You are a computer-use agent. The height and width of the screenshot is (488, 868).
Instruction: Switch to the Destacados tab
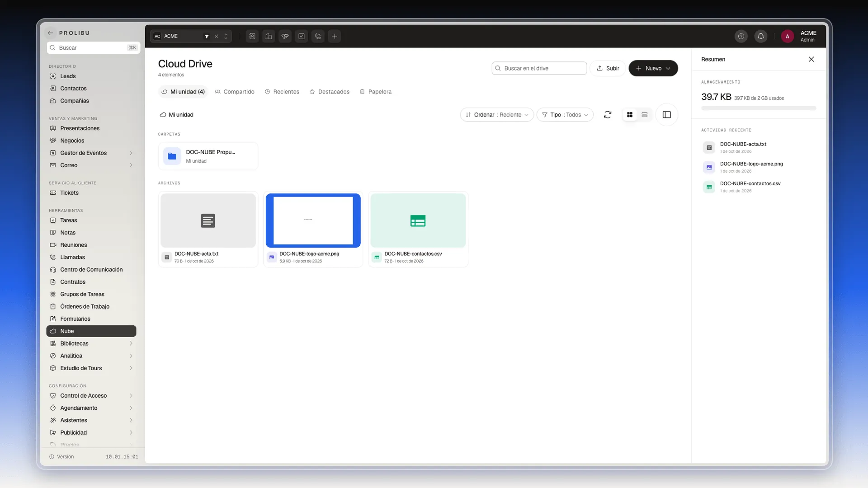(330, 92)
